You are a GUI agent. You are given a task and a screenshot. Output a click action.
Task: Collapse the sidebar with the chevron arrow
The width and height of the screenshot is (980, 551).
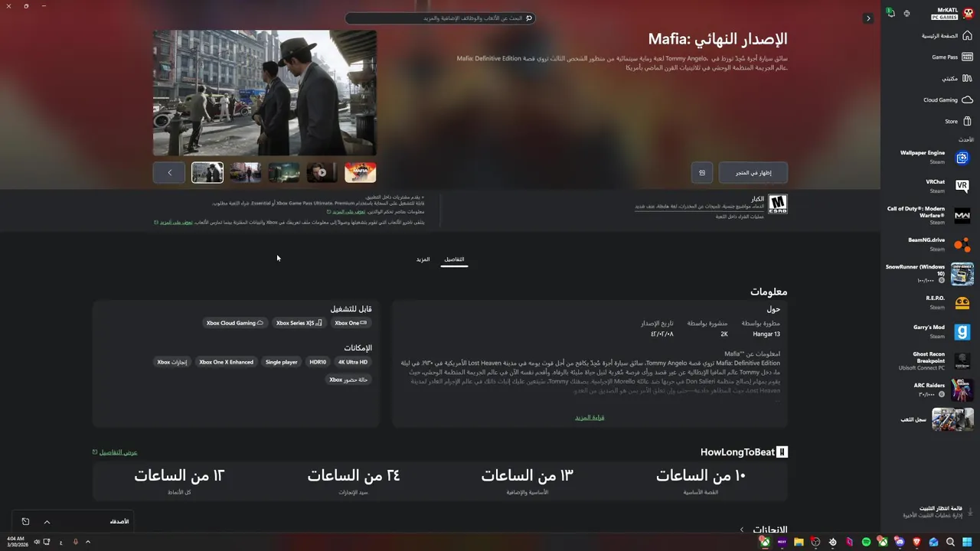868,18
